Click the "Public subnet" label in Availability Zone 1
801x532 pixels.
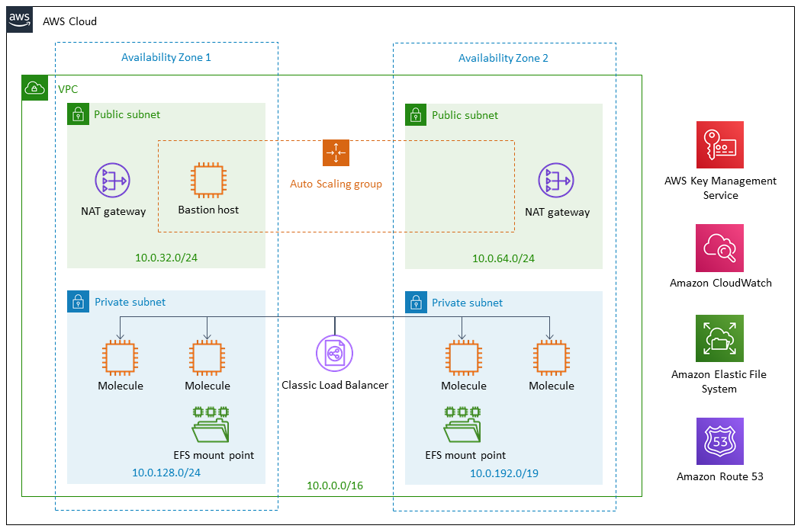127,114
